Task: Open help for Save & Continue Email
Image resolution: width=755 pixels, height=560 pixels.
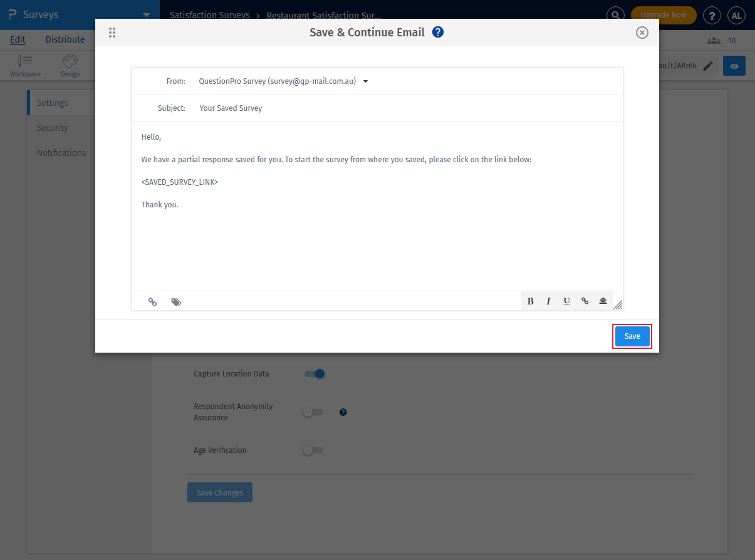Action: [x=438, y=32]
